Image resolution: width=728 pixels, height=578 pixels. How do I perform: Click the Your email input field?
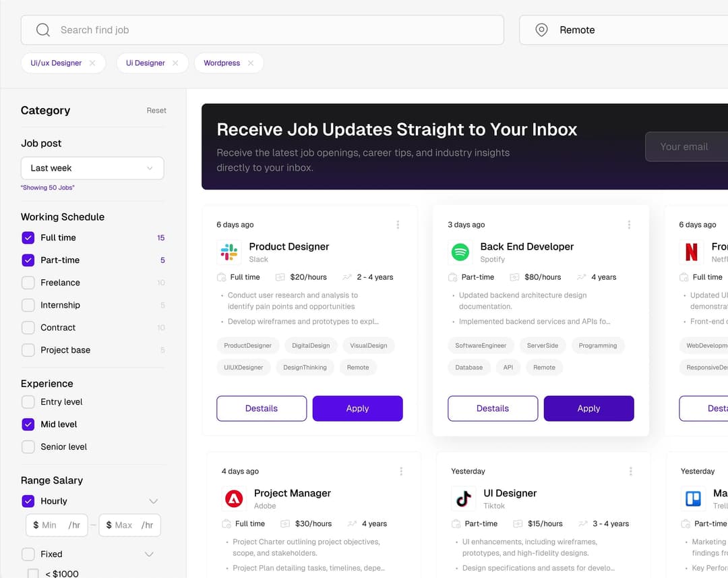(x=687, y=147)
